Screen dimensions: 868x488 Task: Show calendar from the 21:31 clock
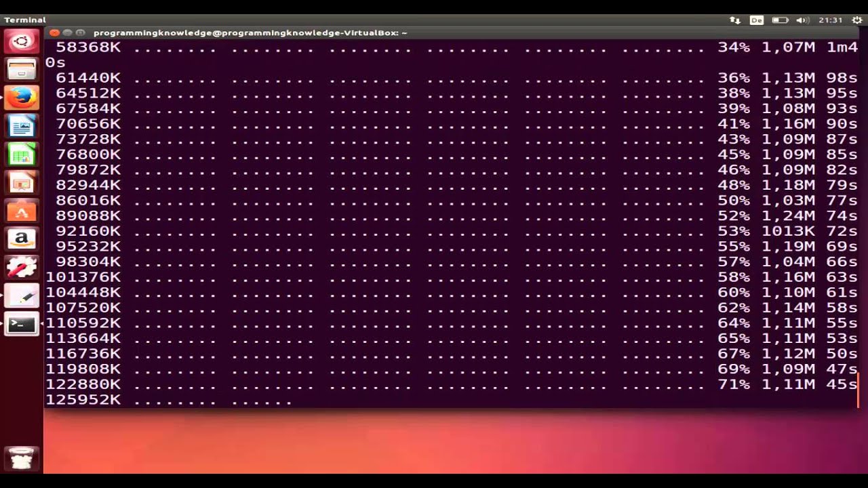830,20
